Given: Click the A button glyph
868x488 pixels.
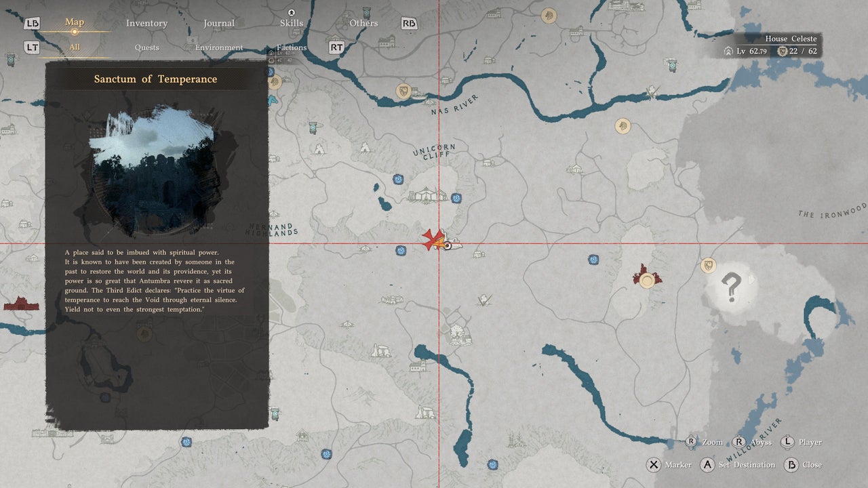Looking at the screenshot, I should 707,465.
